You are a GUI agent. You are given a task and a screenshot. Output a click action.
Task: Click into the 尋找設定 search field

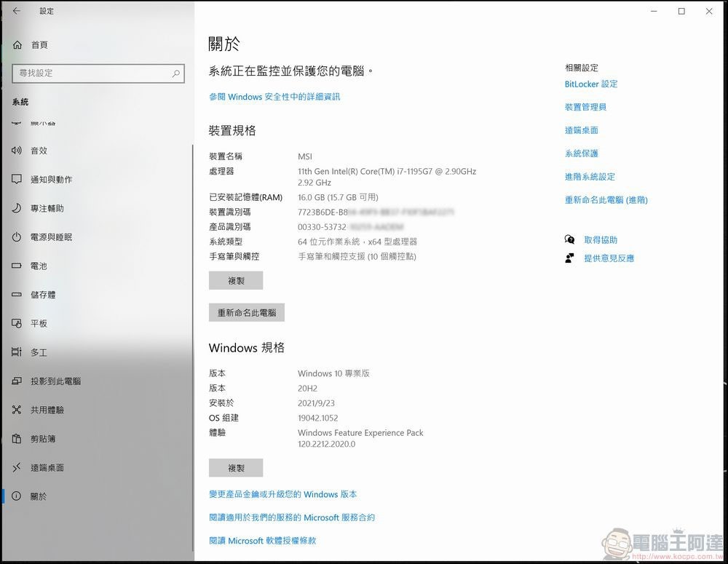98,74
